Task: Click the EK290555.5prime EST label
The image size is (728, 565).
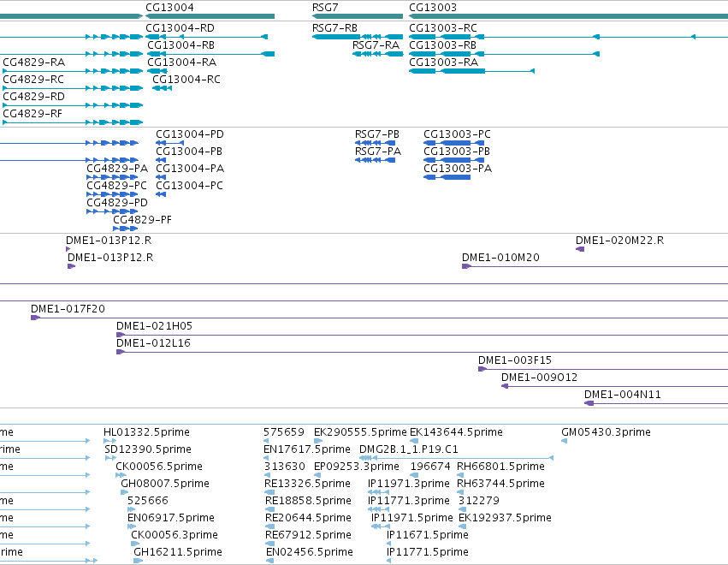Action: (x=360, y=432)
